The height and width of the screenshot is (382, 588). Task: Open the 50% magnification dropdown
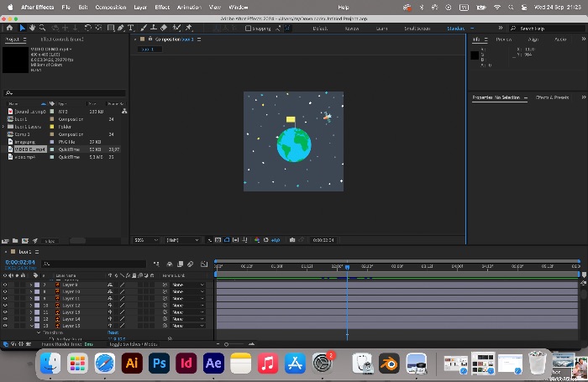click(x=146, y=240)
